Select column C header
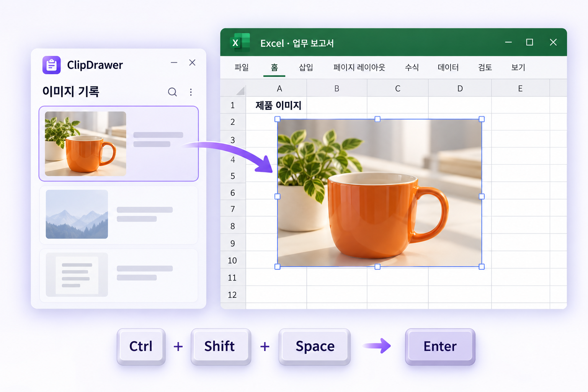The image size is (588, 392). (x=398, y=88)
